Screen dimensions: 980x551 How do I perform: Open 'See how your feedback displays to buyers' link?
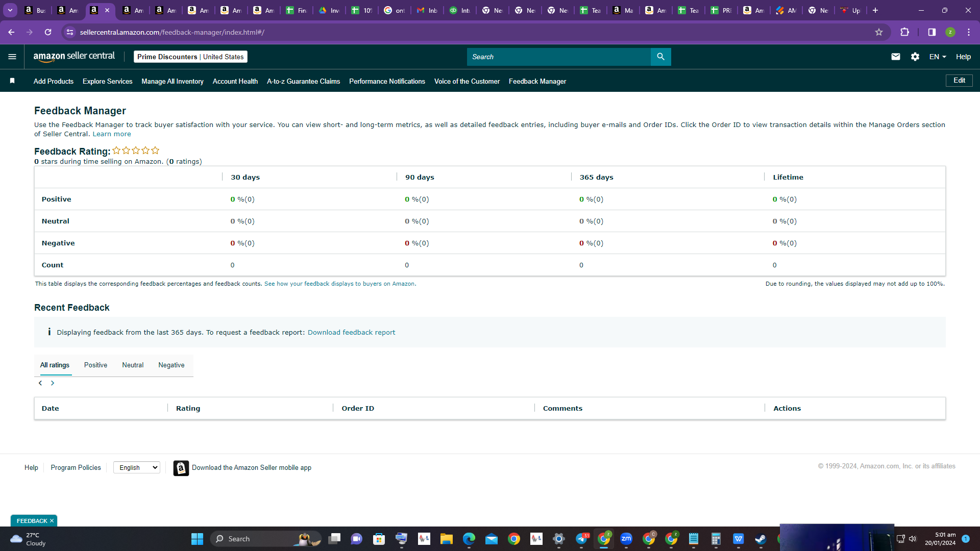click(x=340, y=284)
